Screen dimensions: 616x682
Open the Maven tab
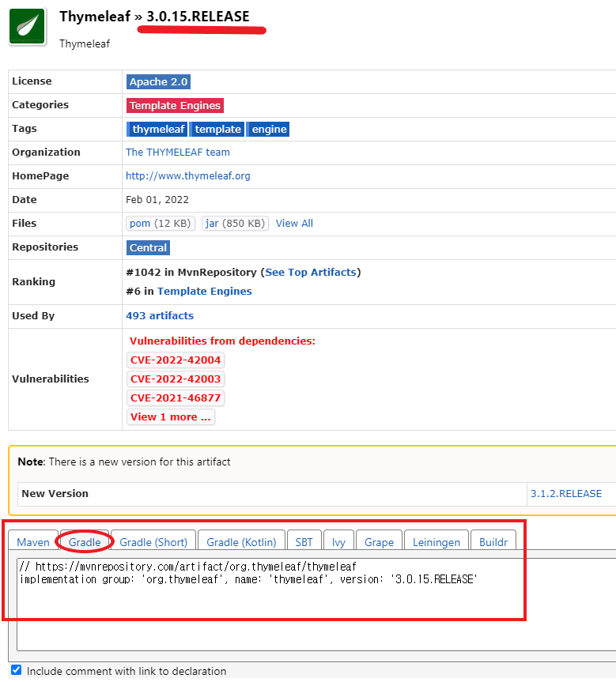33,542
